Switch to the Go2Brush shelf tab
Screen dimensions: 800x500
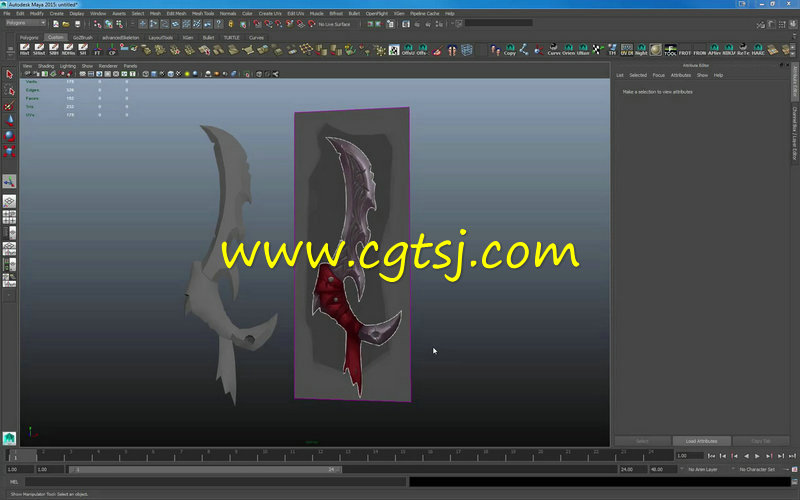83,38
